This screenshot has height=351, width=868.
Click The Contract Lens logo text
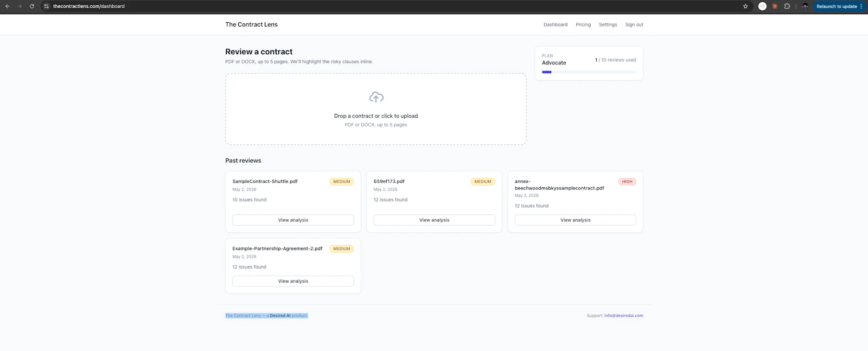click(251, 24)
